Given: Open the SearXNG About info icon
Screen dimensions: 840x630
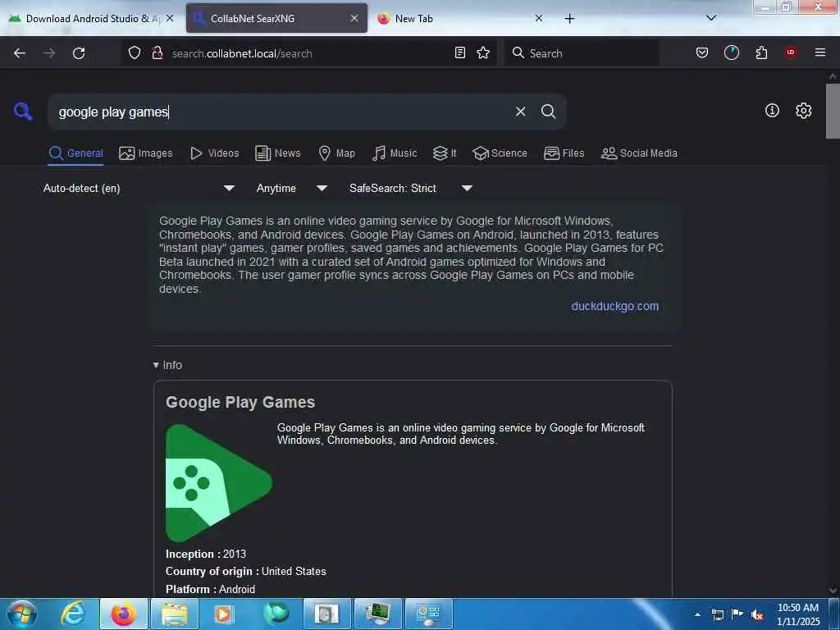Looking at the screenshot, I should coord(772,111).
